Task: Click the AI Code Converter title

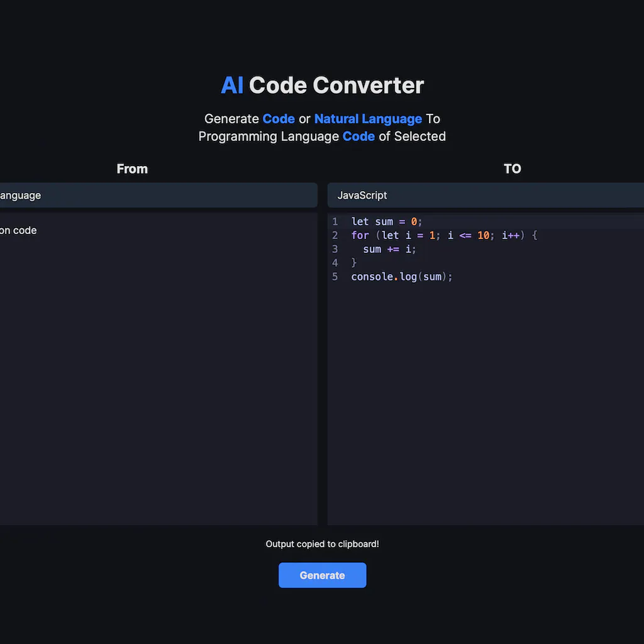Action: click(322, 85)
